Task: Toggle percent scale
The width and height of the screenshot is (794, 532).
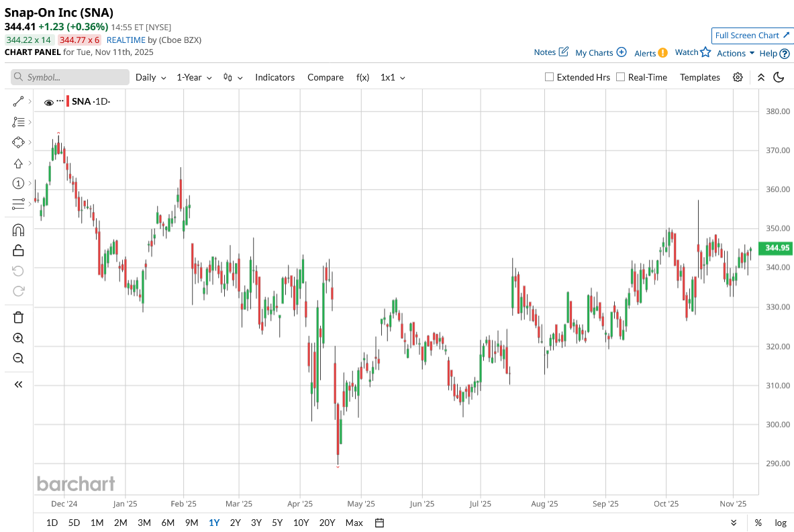Action: tap(758, 523)
